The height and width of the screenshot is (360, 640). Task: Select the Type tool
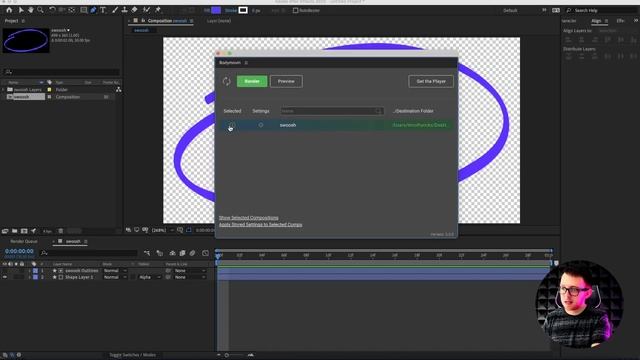tap(103, 10)
